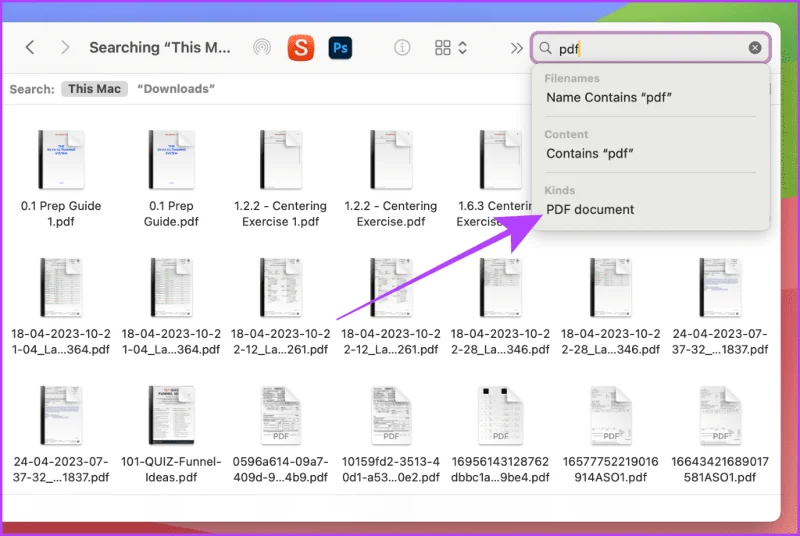
Task: Open the view options up-down arrows
Action: click(462, 48)
